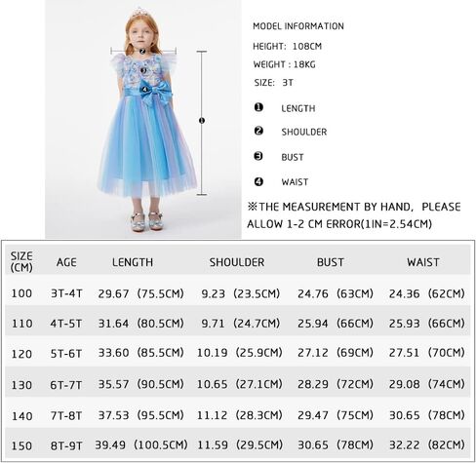
Task: Click the MODEL INFORMATION heading
Action: pos(298,26)
